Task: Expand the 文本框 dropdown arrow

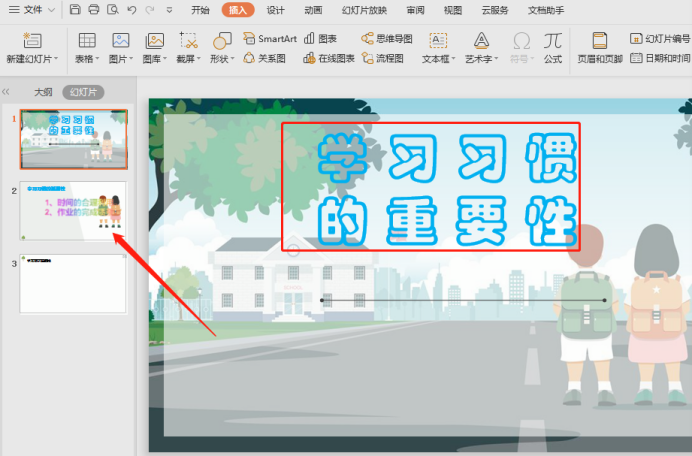Action: (x=453, y=59)
